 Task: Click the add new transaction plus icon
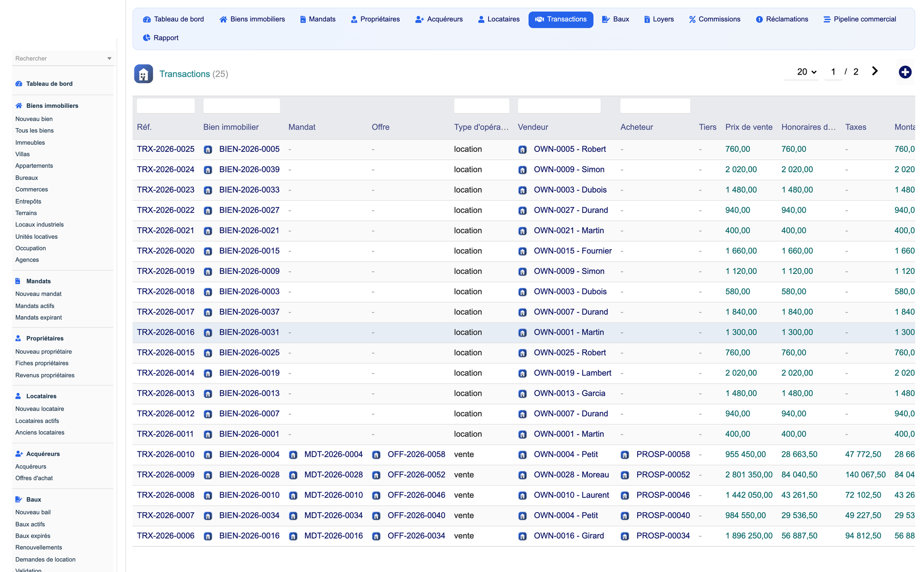point(905,72)
